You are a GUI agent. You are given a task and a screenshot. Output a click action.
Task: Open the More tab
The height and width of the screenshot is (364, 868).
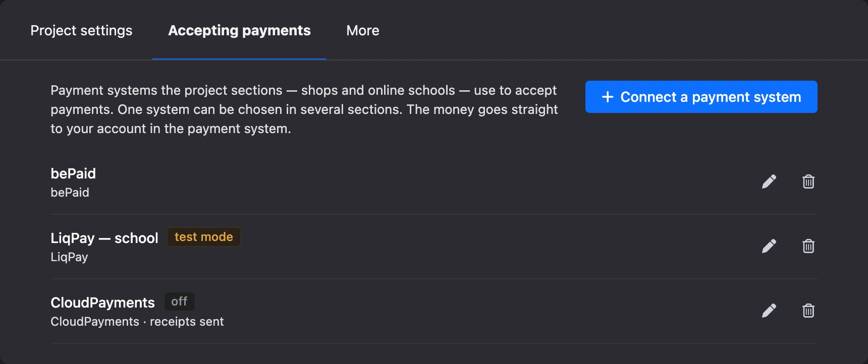pyautogui.click(x=363, y=30)
